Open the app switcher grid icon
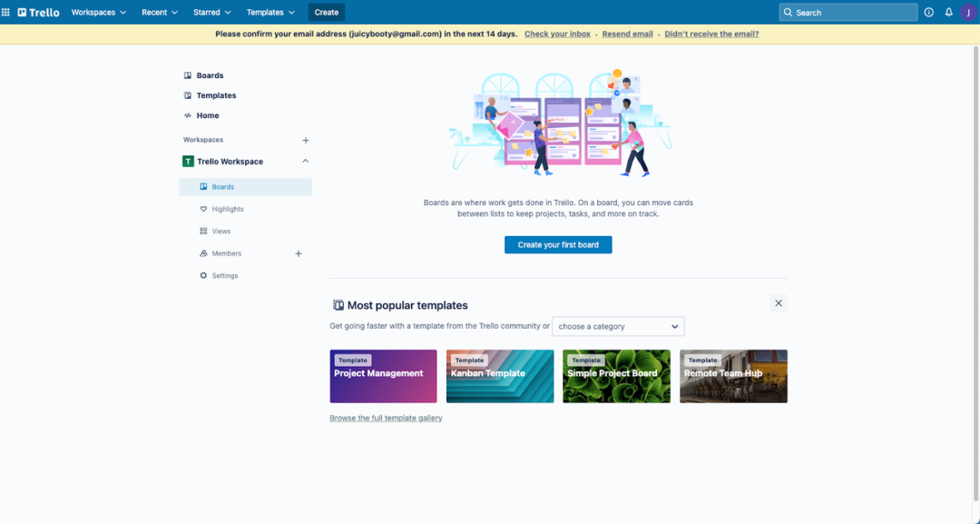This screenshot has width=980, height=524. click(6, 13)
